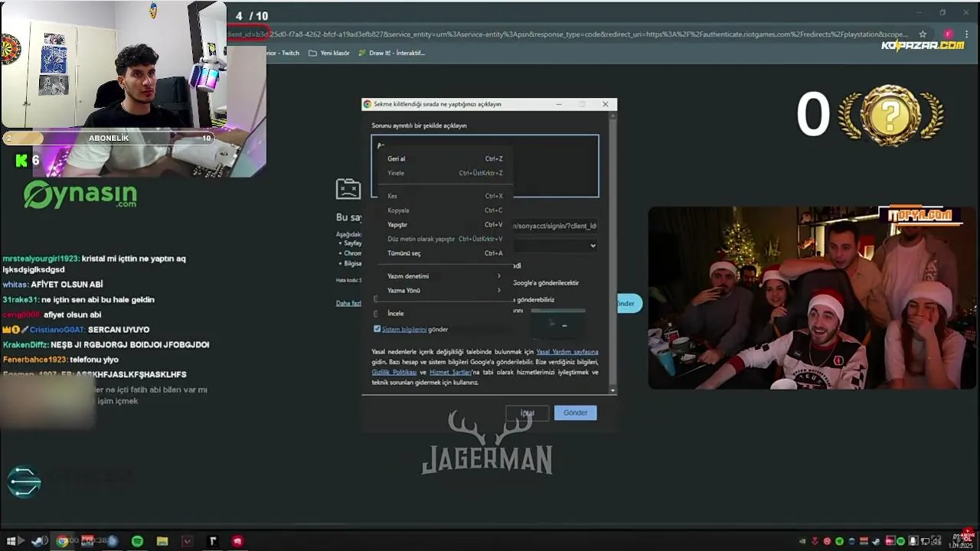Click chat username mrstealyourgirl1923

41,259
